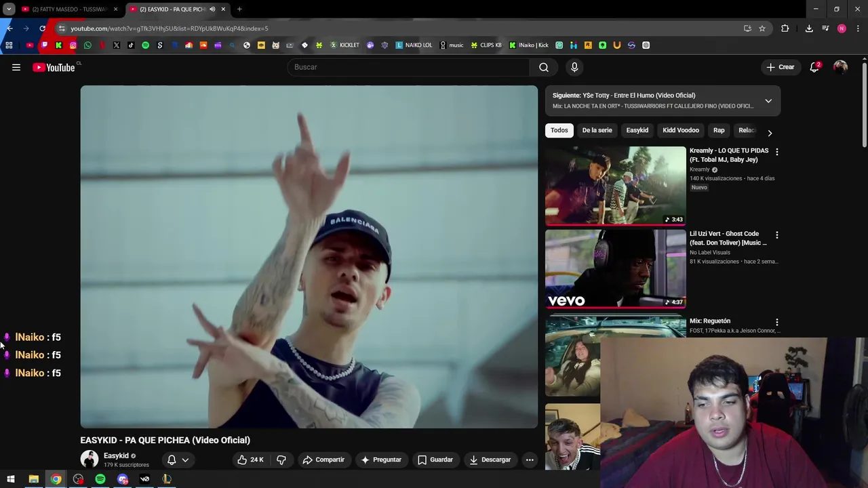
Task: Open the KICKLET bookmark
Action: 344,45
